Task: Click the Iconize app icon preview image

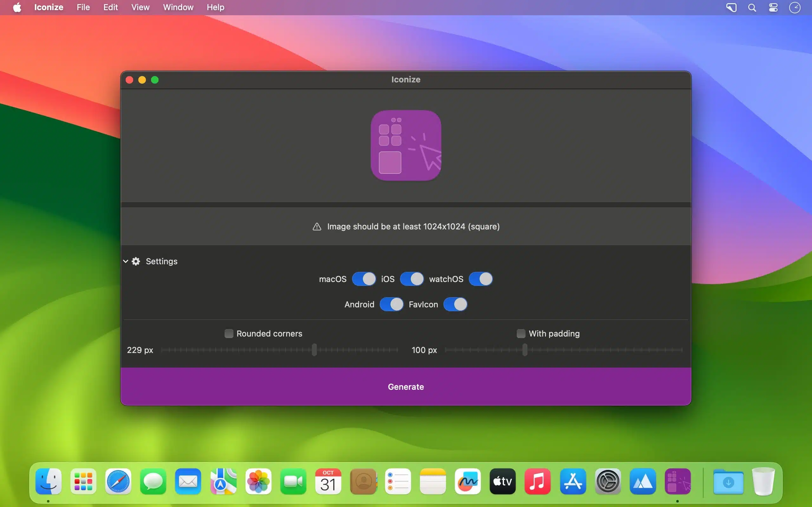Action: pos(406,145)
